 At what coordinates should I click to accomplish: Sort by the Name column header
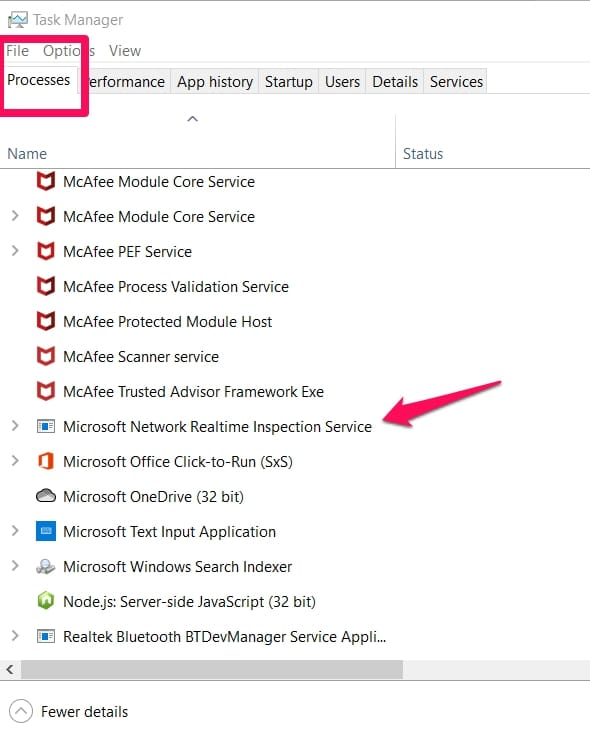(x=198, y=141)
